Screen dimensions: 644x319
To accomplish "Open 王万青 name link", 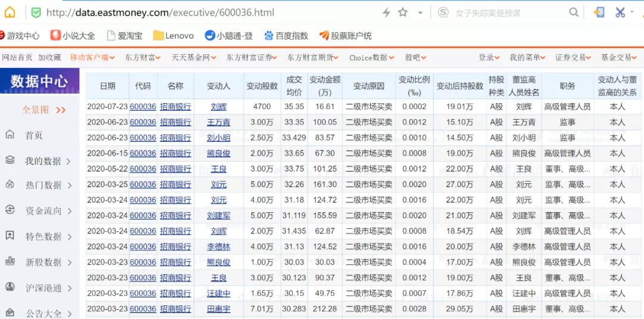I will 218,122.
